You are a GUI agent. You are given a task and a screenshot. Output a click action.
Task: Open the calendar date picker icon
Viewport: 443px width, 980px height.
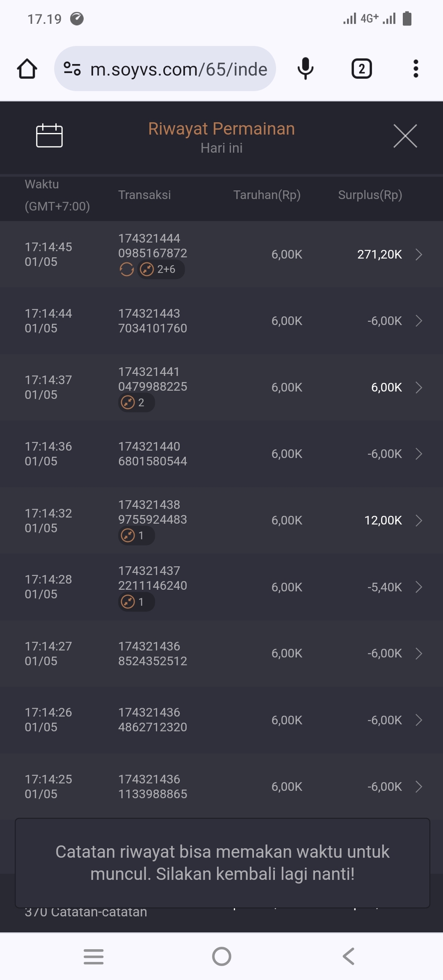click(49, 135)
